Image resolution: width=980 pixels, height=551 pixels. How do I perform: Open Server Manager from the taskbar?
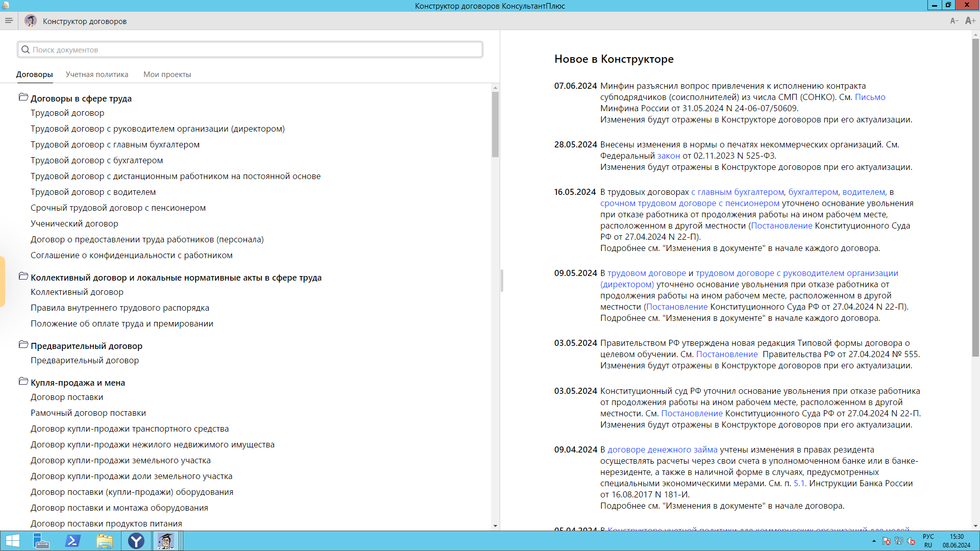[x=41, y=541]
